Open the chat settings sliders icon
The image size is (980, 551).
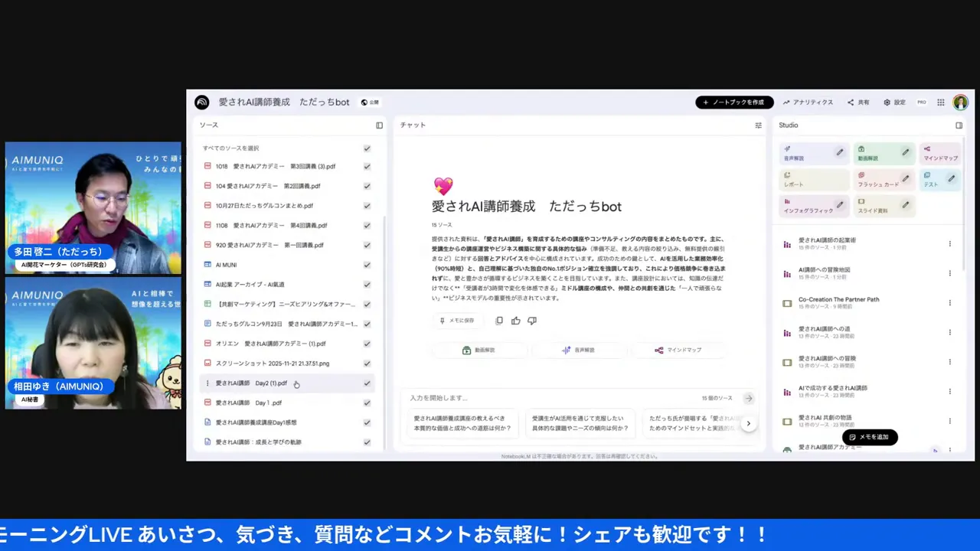(758, 125)
